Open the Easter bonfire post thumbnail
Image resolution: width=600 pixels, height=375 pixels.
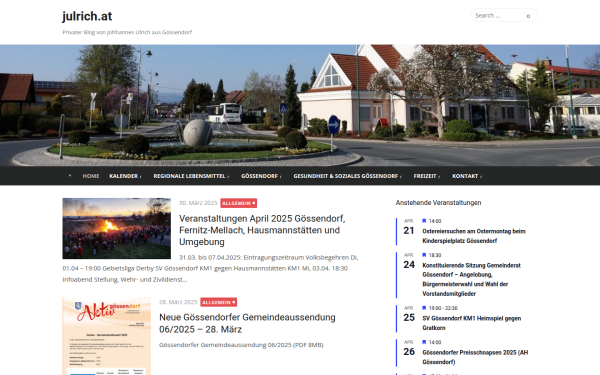pyautogui.click(x=117, y=228)
